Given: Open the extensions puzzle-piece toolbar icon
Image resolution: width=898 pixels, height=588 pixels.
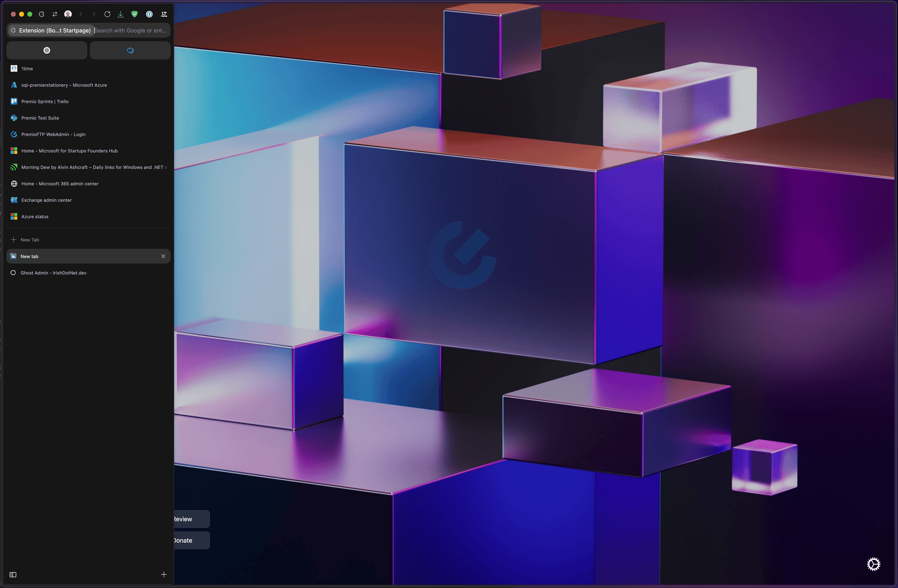Looking at the screenshot, I should coord(41,14).
